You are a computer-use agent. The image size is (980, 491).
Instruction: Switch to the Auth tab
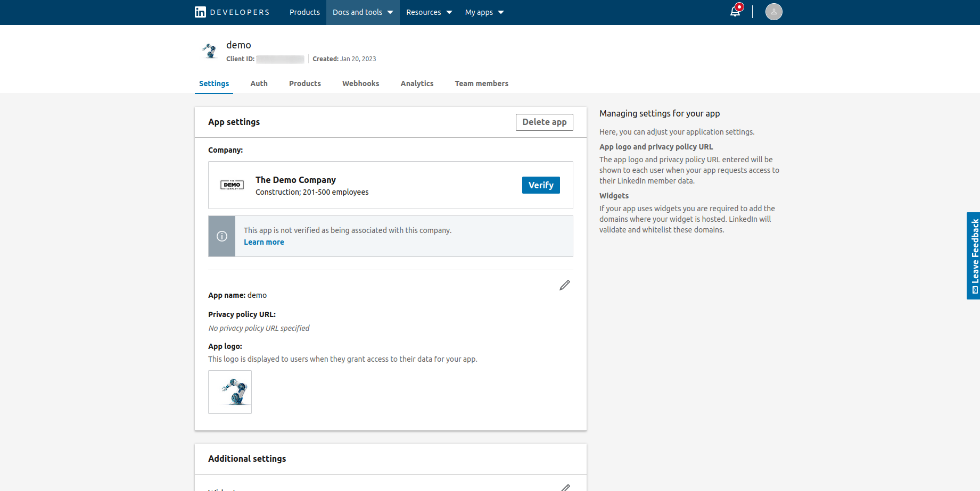pos(259,84)
